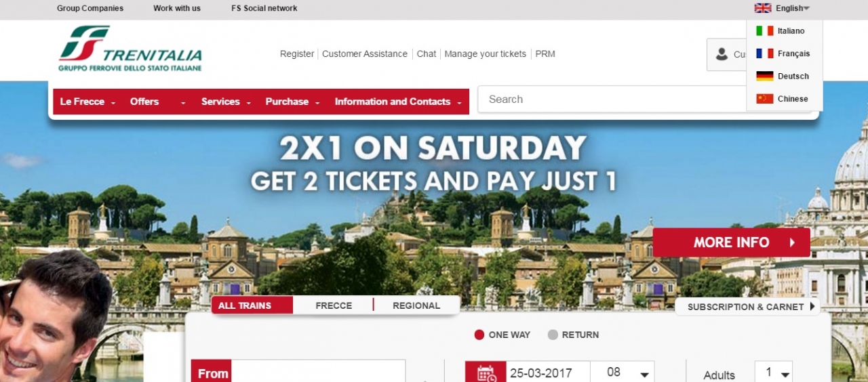The height and width of the screenshot is (382, 868).
Task: Open the Manage your tickets link
Action: point(486,54)
